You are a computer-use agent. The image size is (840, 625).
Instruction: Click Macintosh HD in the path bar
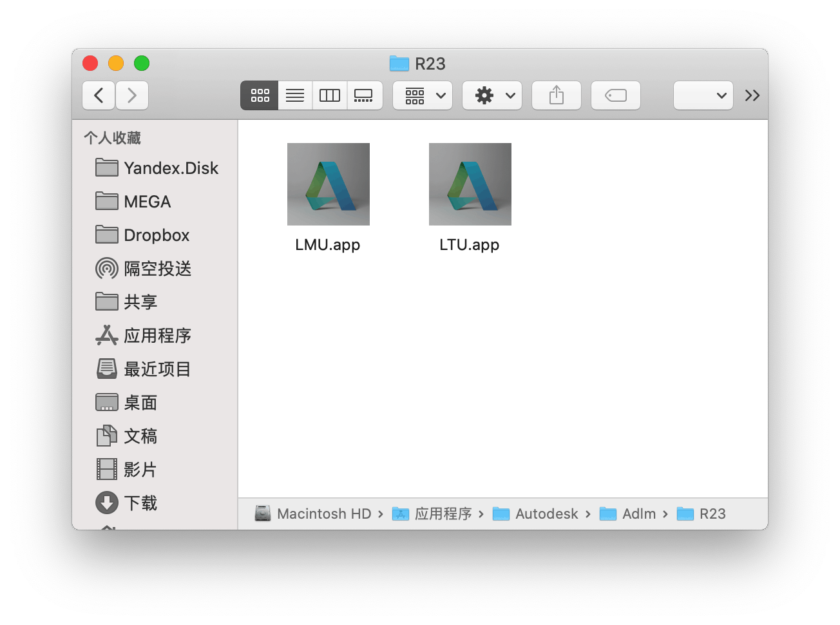coord(323,514)
